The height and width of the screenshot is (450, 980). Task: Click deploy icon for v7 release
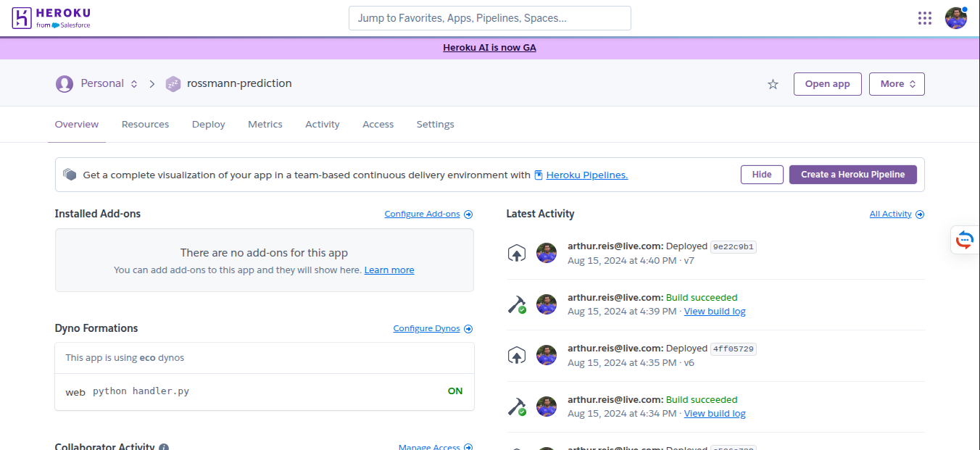point(516,254)
